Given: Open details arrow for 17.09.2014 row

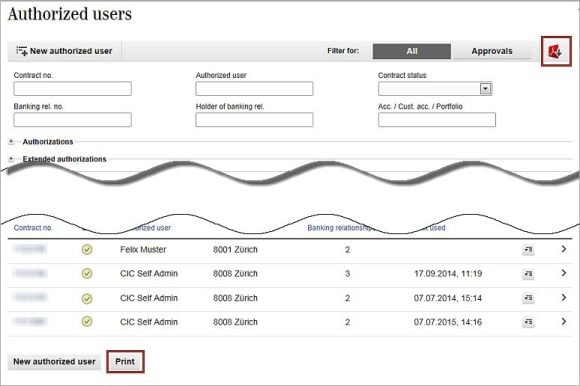Looking at the screenshot, I should click(564, 273).
